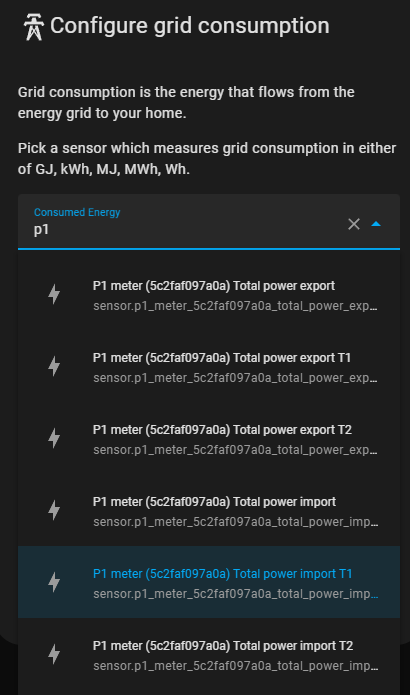This screenshot has height=695, width=410.
Task: Click the Consumed Energy field label
Action: point(77,212)
